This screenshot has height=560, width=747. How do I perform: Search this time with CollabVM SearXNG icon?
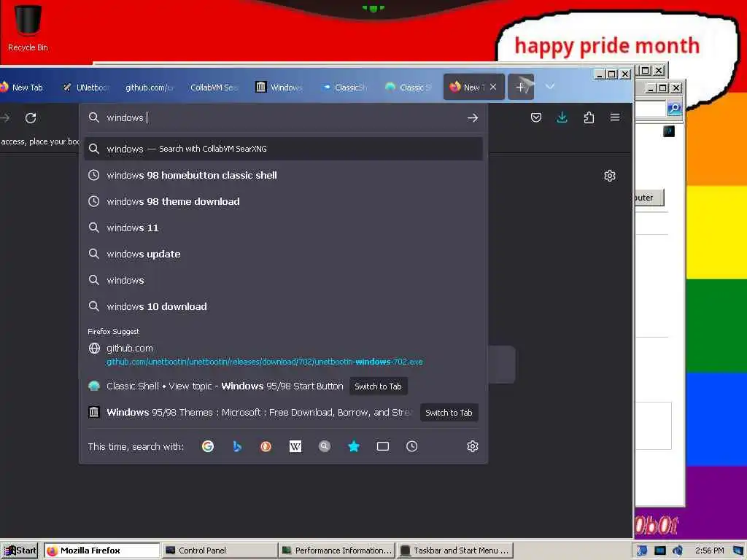tap(325, 446)
